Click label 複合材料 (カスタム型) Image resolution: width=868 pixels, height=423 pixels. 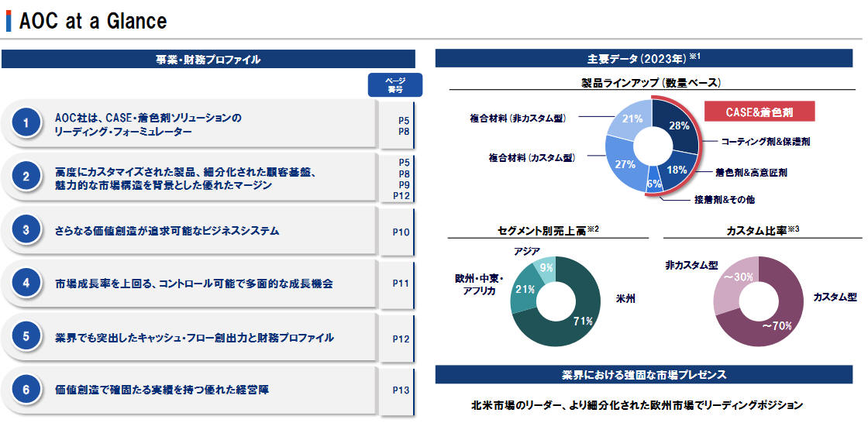[x=532, y=158]
